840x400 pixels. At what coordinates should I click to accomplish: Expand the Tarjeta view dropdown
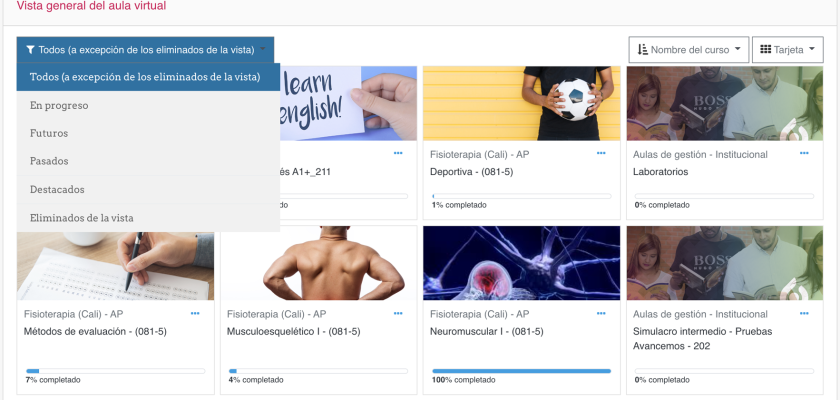pos(788,50)
